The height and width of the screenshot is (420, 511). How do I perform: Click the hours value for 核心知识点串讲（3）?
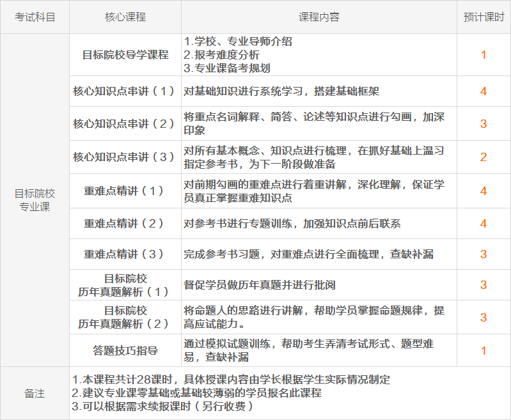tap(483, 157)
